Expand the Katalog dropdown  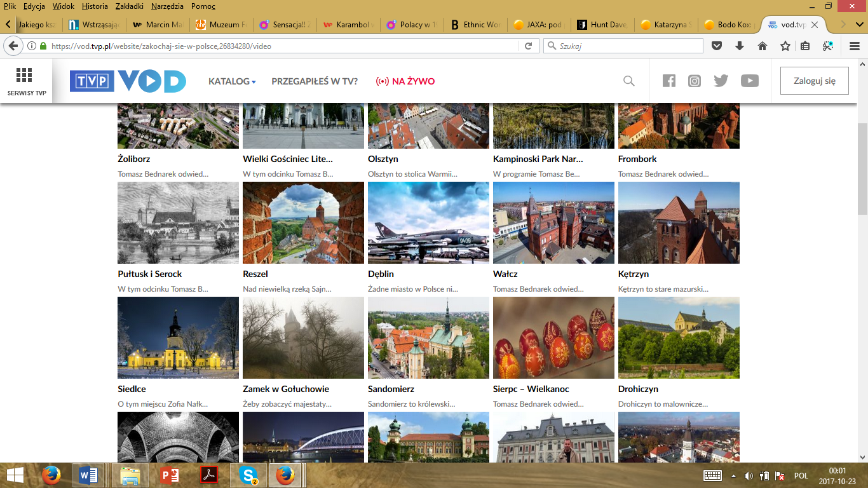(x=232, y=81)
